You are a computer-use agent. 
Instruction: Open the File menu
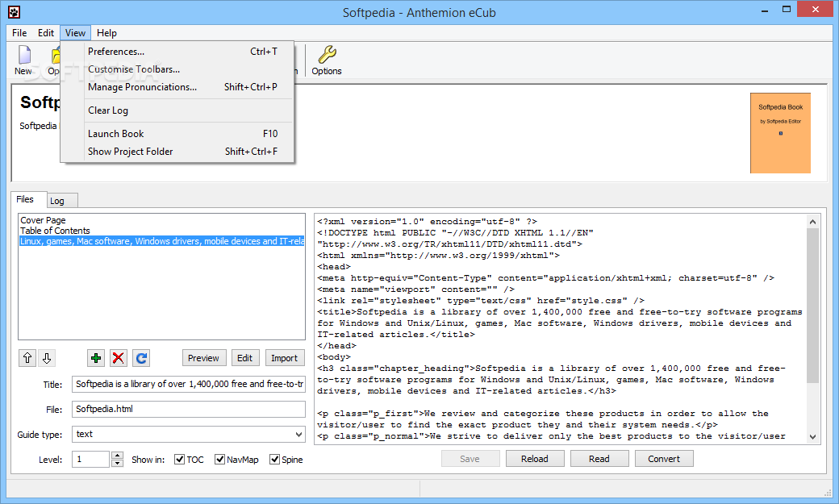(x=19, y=32)
